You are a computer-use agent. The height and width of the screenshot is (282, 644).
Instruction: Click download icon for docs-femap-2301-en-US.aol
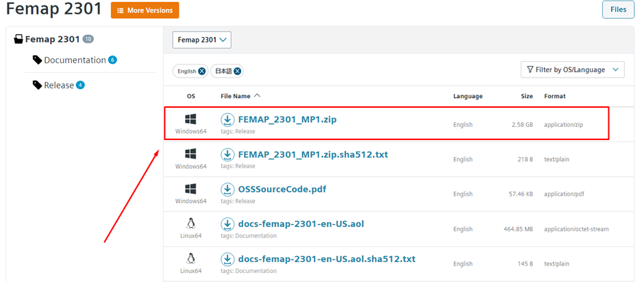tap(227, 224)
